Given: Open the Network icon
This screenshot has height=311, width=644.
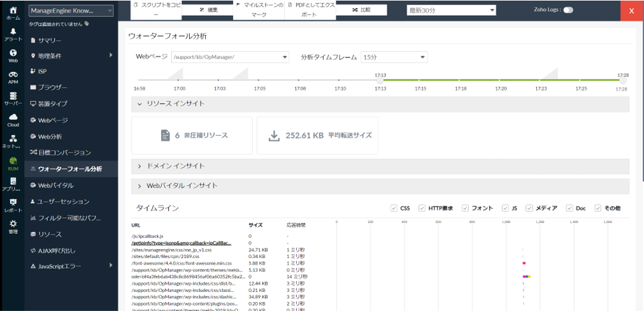Looking at the screenshot, I should coord(13,138).
